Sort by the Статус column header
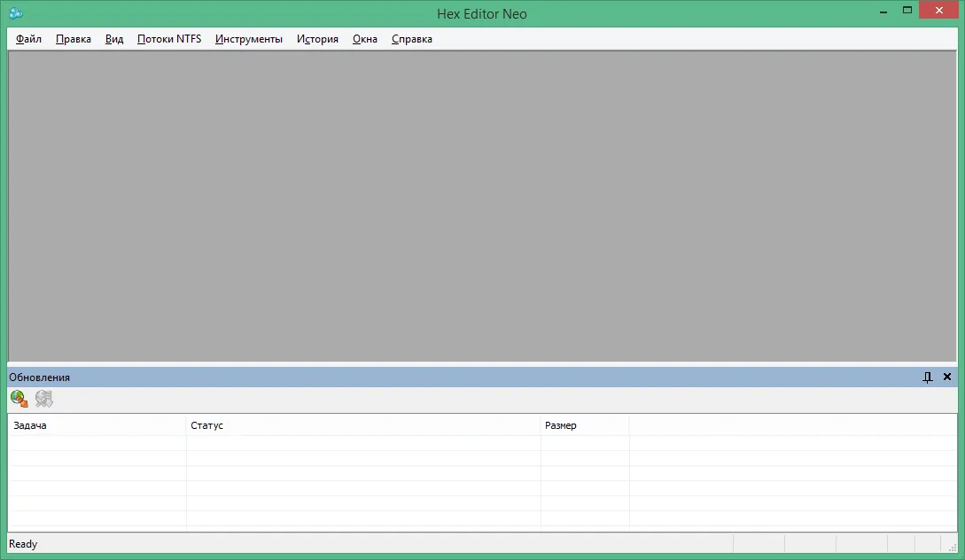 click(363, 425)
